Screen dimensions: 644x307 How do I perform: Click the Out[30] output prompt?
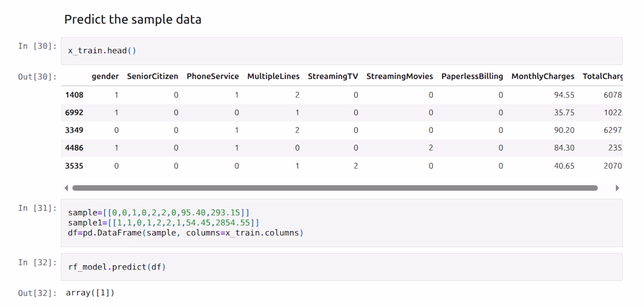click(37, 77)
